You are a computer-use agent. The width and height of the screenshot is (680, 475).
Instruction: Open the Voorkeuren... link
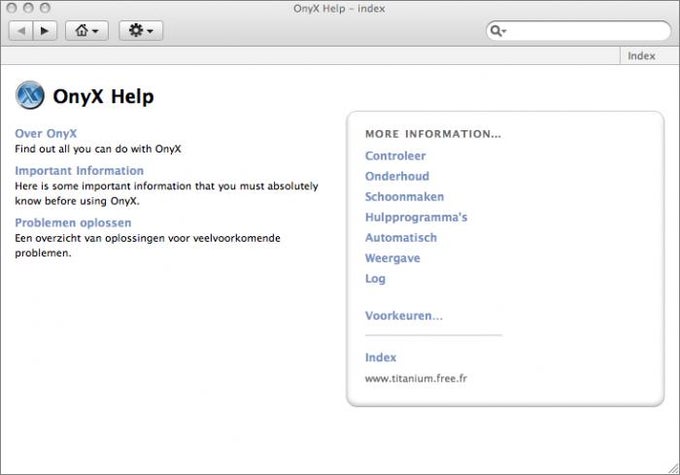tap(404, 315)
